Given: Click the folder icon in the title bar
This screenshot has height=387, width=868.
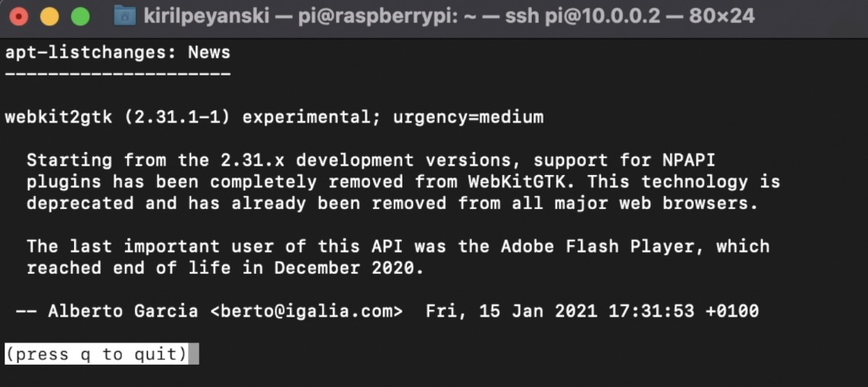Looking at the screenshot, I should tap(125, 15).
